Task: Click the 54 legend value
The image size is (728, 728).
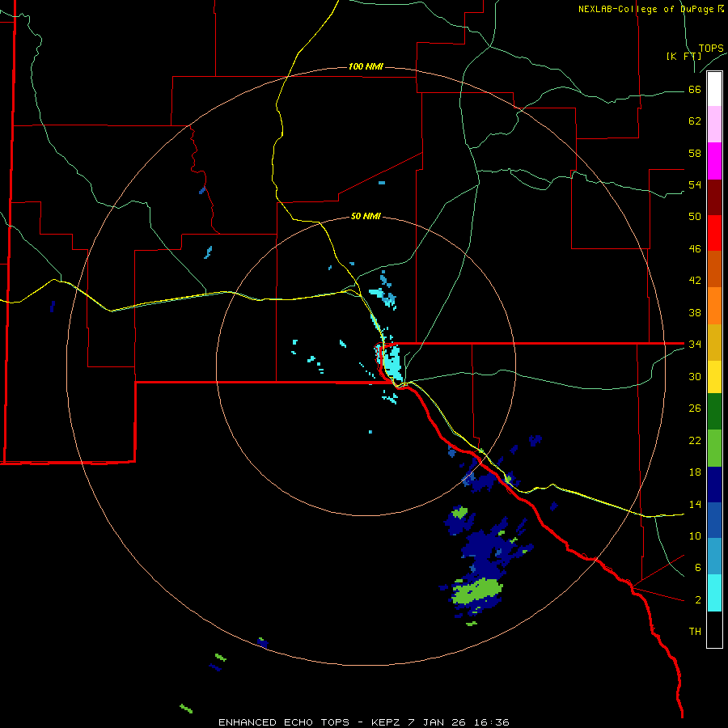Action: tap(695, 184)
